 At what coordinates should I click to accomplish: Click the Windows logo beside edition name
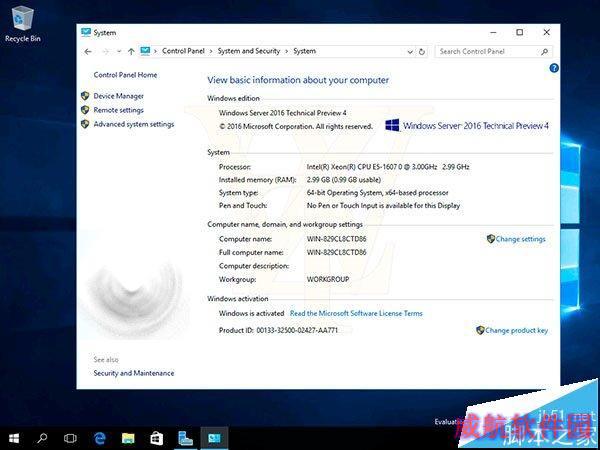392,125
